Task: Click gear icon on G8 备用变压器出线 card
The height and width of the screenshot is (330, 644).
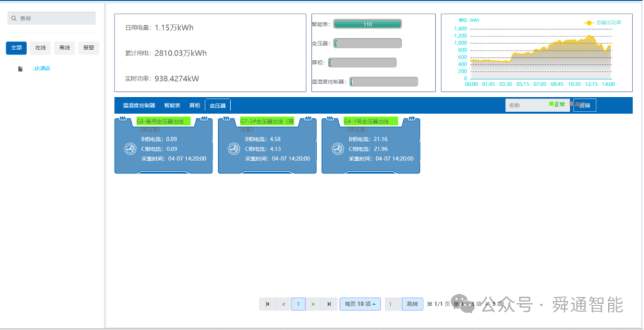Action: tap(130, 149)
